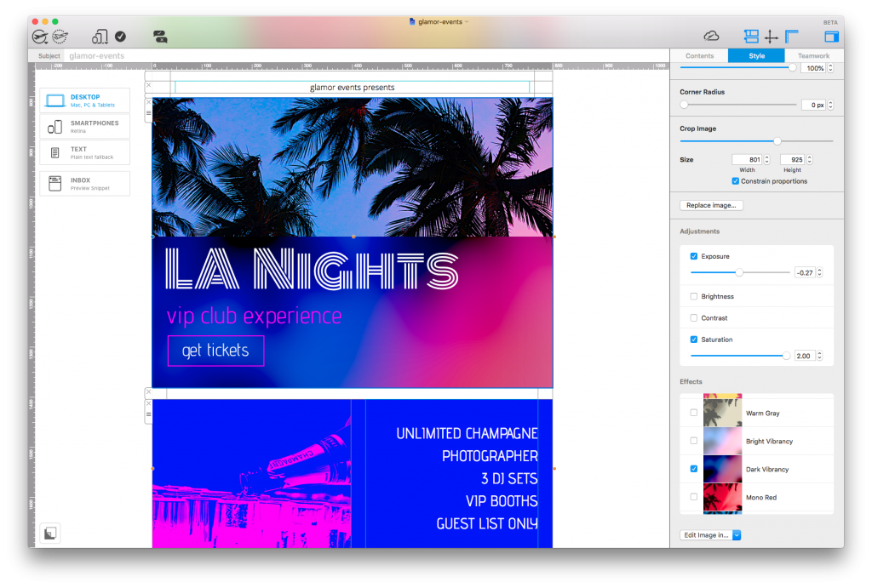The image size is (872, 588).
Task: Click the small square icon below the Inbox view
Action: 50,533
